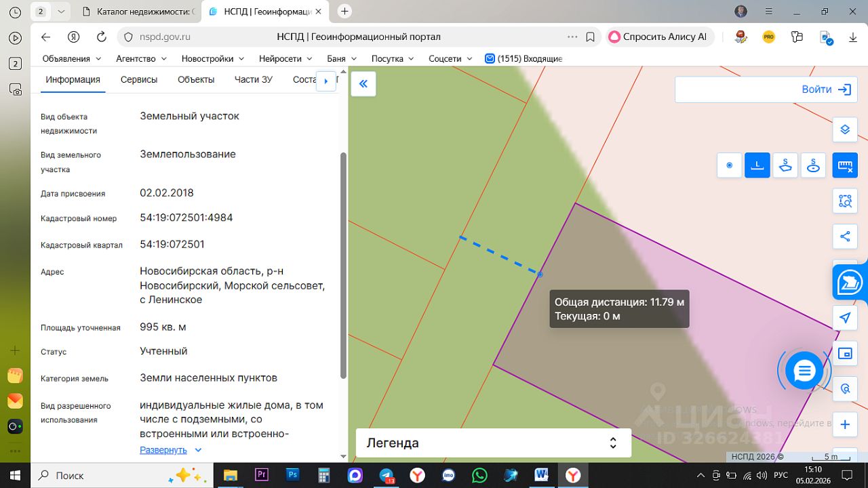Open the page options three-dot menu
The height and width of the screenshot is (488, 868).
coord(573,37)
